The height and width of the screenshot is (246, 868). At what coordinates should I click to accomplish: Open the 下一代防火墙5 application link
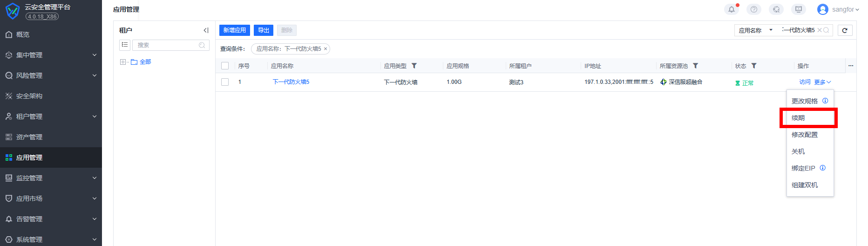click(291, 82)
